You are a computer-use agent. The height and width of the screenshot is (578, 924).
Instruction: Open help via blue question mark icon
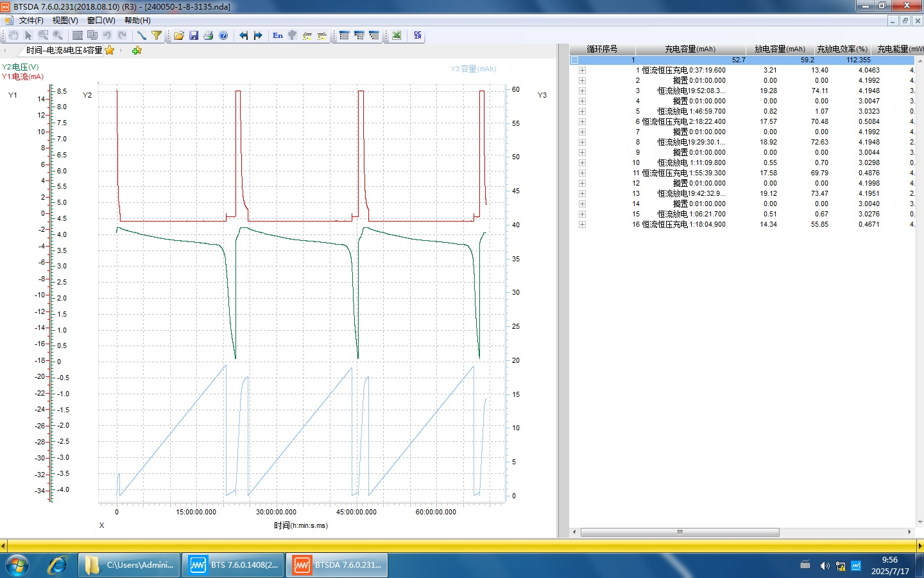pos(223,35)
